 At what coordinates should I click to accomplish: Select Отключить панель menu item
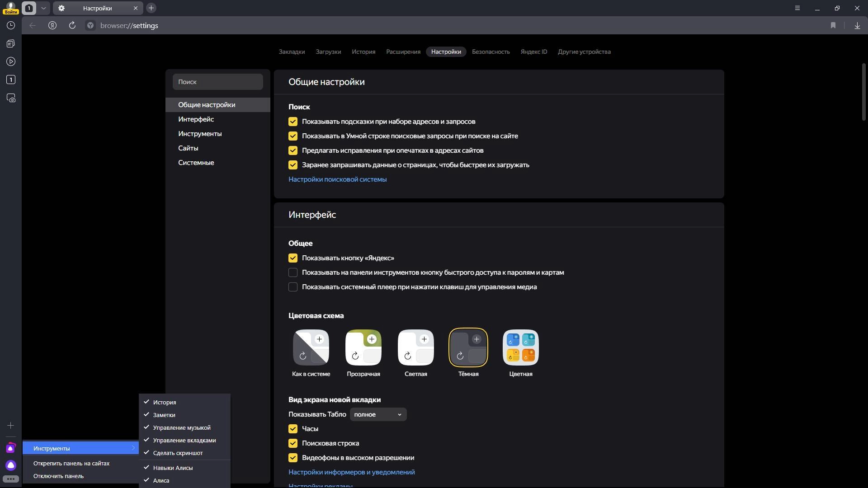click(x=81, y=476)
